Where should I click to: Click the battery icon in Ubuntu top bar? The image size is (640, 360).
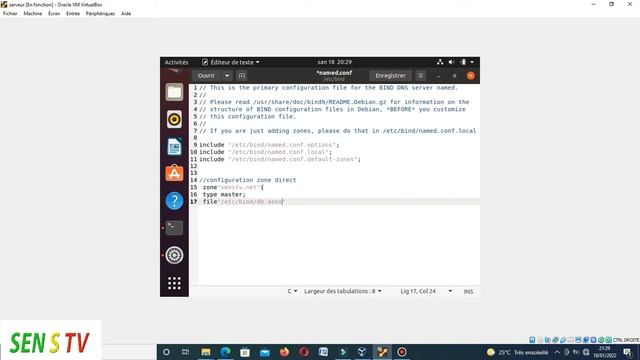(x=463, y=62)
